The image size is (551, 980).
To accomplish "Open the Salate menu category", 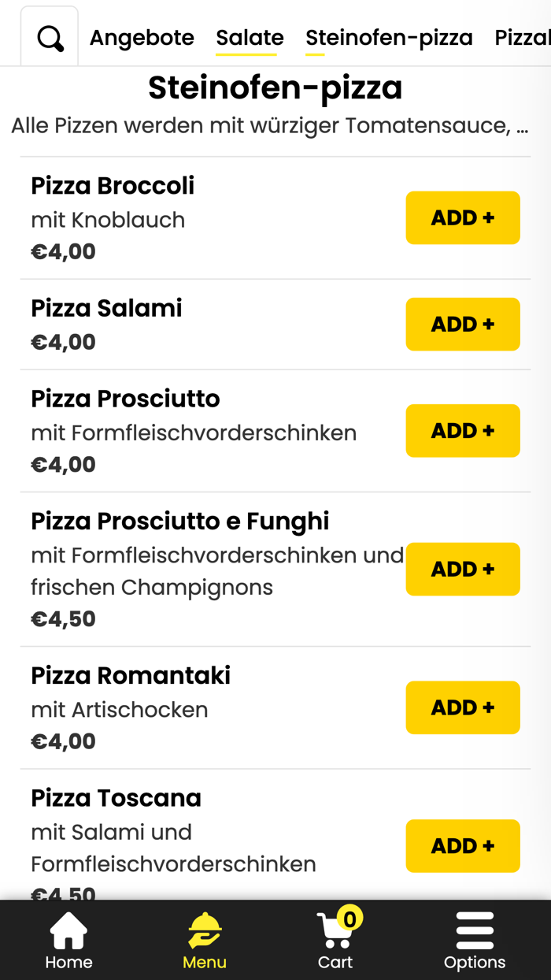I will click(249, 36).
